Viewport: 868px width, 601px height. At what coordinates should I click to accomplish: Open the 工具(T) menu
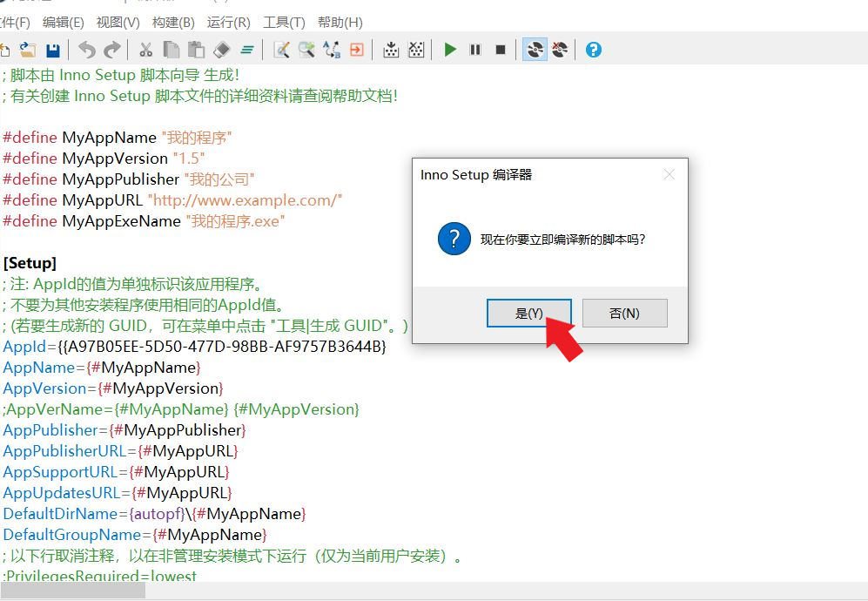284,23
